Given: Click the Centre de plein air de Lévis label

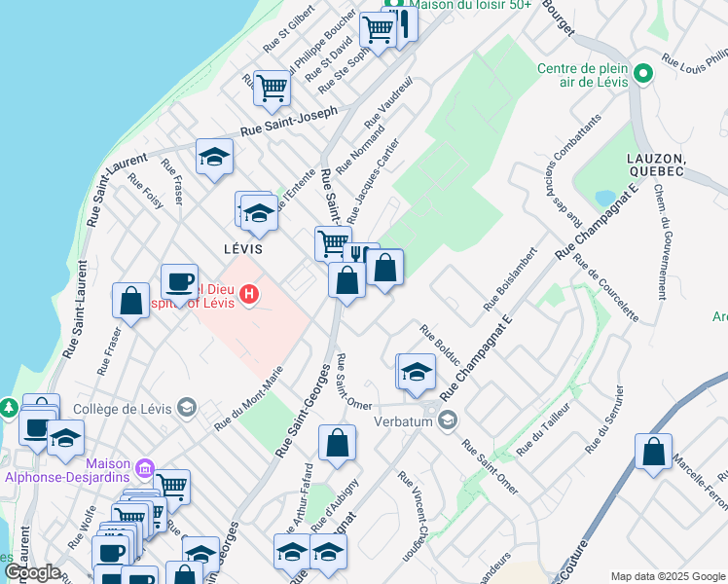Looking at the screenshot, I should point(582,75).
